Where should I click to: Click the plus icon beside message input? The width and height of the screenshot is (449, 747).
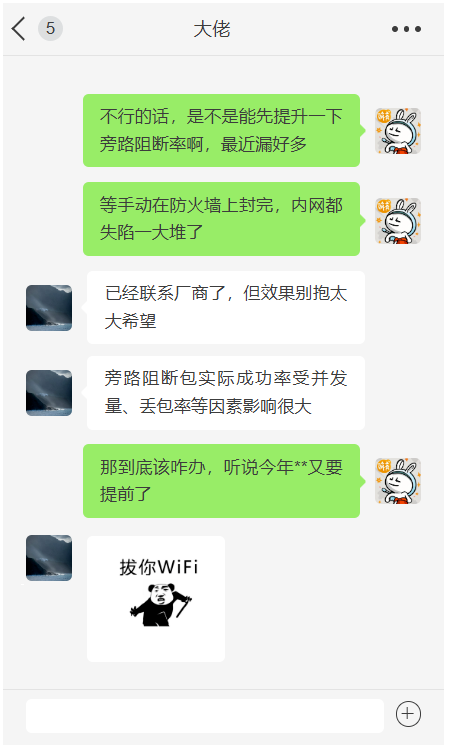point(408,714)
